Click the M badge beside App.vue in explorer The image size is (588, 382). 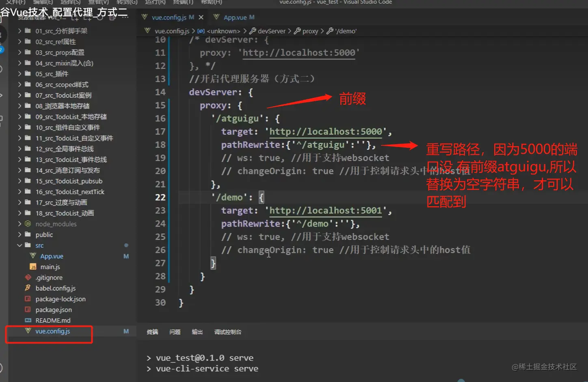[126, 256]
